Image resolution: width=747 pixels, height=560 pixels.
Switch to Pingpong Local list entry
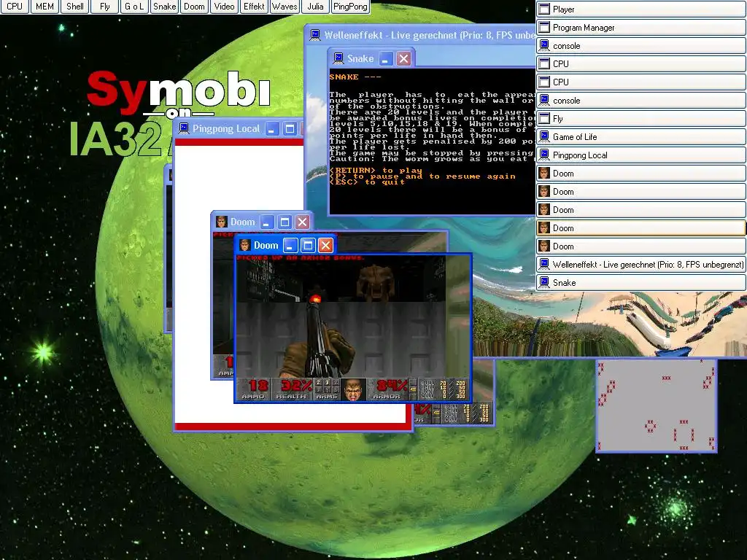coord(640,155)
